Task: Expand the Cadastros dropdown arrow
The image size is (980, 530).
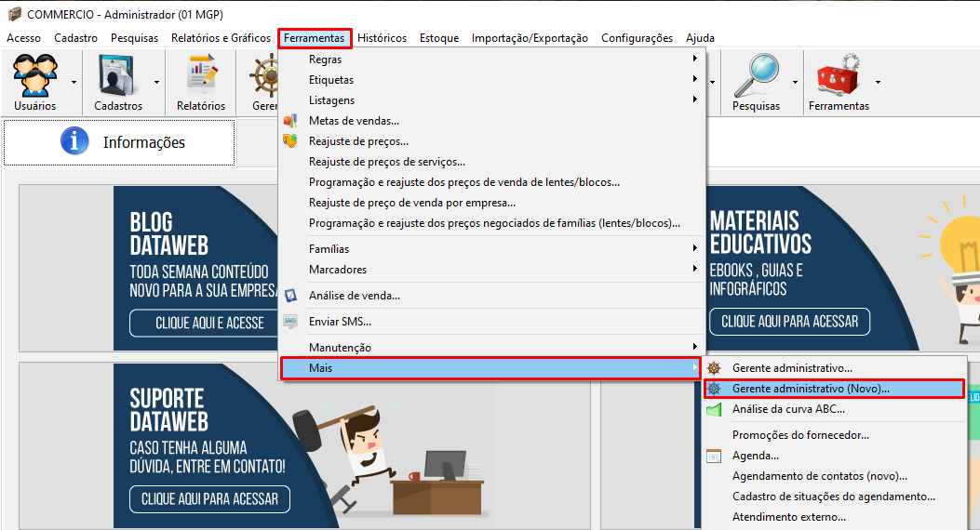Action: pyautogui.click(x=156, y=82)
